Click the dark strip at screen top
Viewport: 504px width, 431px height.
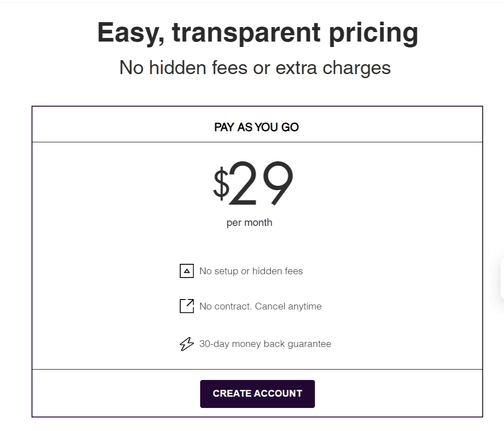pyautogui.click(x=252, y=2)
